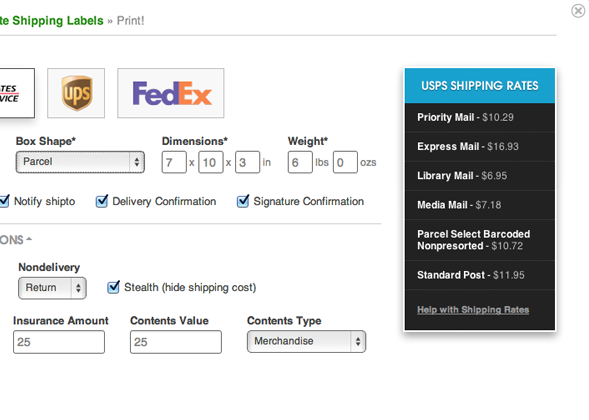This screenshot has height=420, width=589.
Task: Click the Insurance Amount field
Action: pos(59,342)
